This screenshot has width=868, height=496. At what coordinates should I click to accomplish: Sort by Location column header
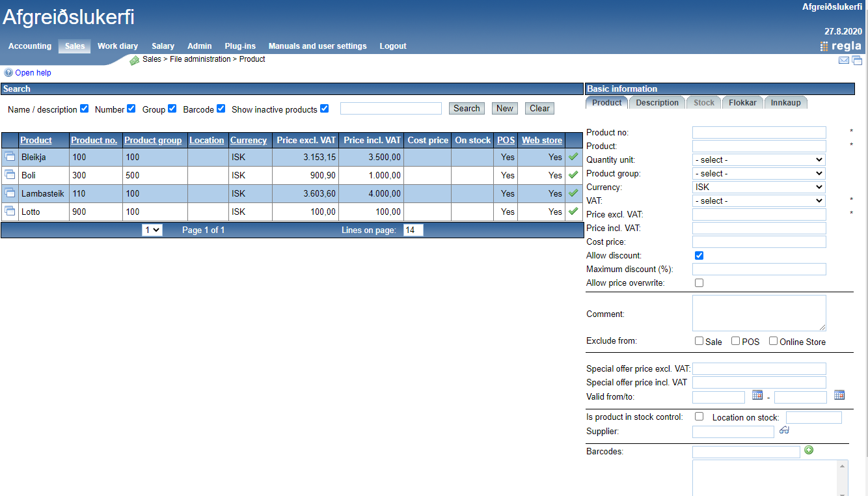pos(207,140)
